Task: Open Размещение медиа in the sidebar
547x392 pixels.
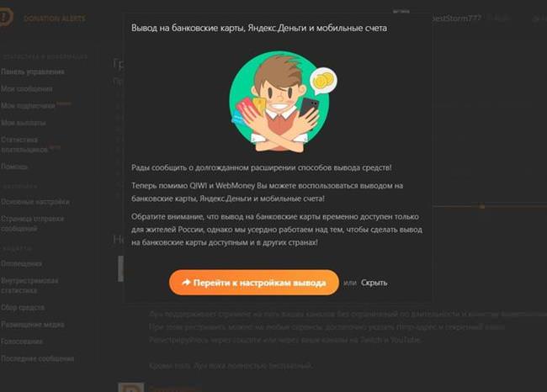Action: coord(33,325)
